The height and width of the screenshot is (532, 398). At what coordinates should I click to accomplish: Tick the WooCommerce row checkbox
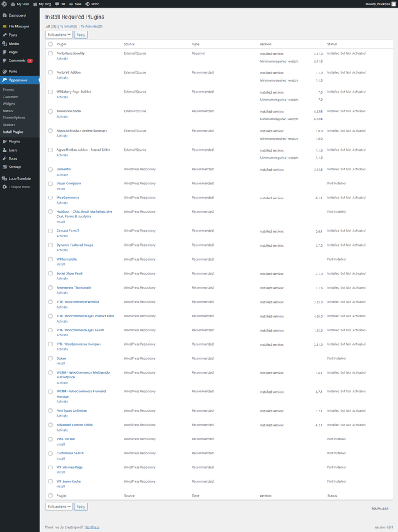pos(51,198)
